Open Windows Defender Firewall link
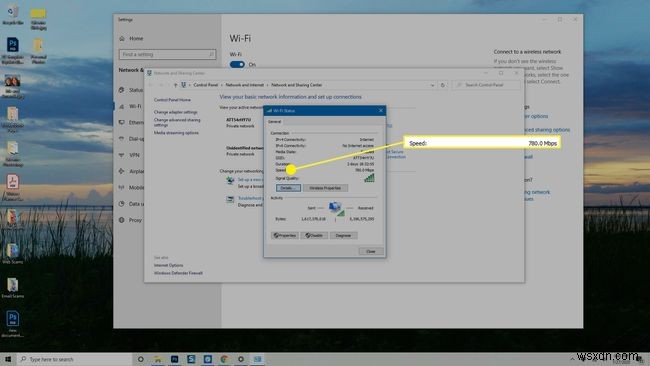650x366 pixels. 178,273
